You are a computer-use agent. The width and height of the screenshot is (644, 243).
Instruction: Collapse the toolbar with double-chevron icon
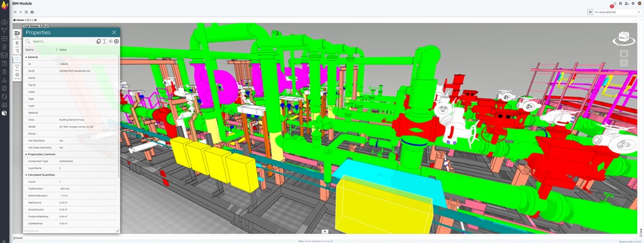(15, 12)
